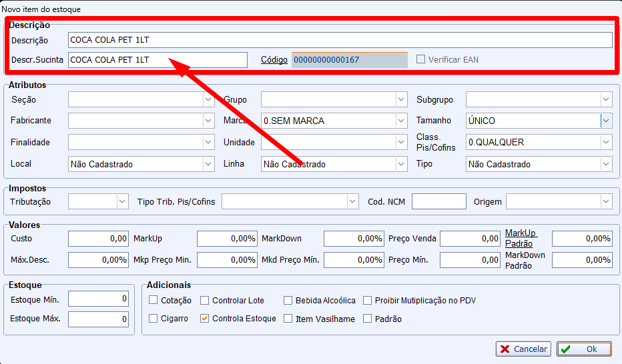Click the Ok button

584,349
